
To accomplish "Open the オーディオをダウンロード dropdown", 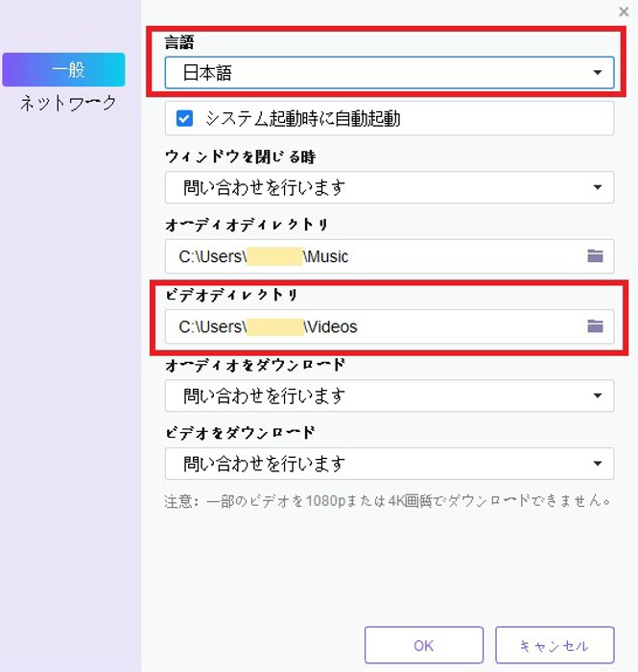I will 390,396.
